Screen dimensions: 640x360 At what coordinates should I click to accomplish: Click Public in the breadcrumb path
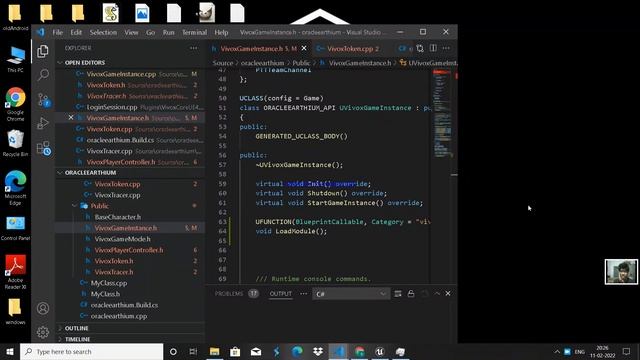click(301, 63)
